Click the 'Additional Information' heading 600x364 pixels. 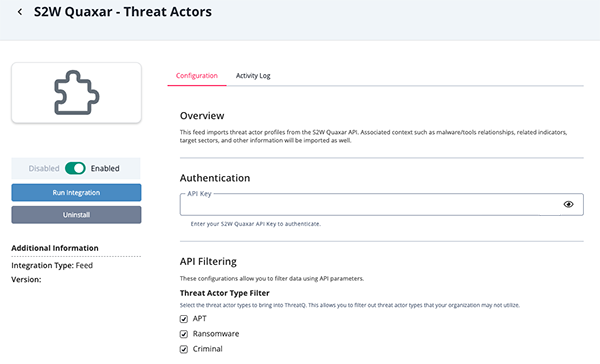[x=55, y=248]
